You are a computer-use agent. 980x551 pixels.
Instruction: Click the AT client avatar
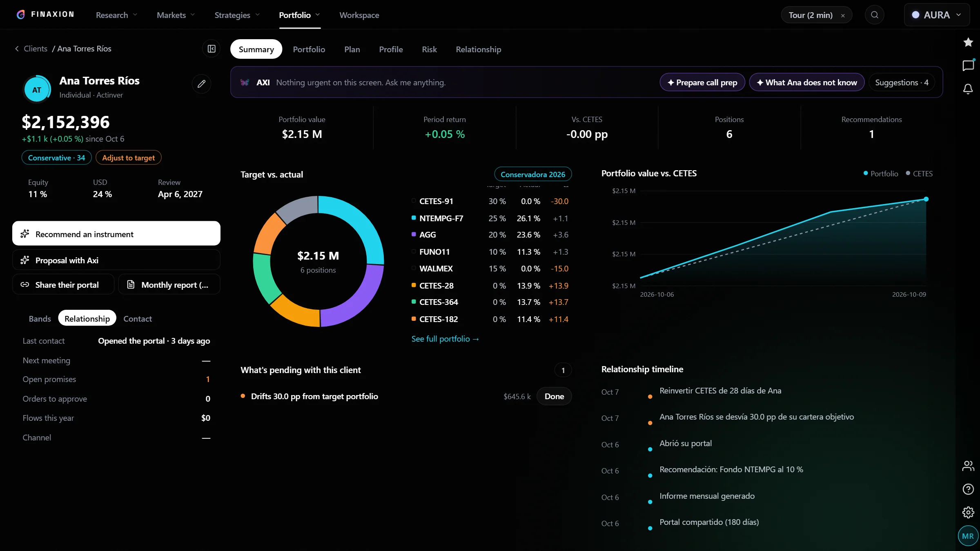37,89
